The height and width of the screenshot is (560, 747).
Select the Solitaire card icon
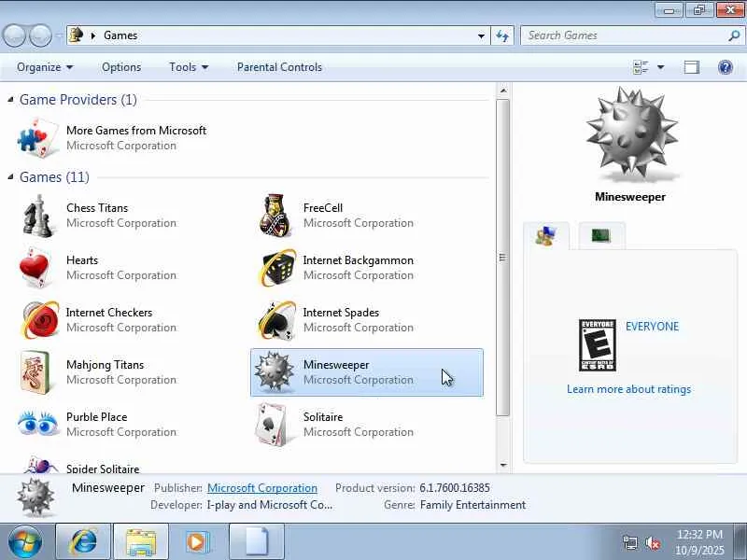(273, 424)
